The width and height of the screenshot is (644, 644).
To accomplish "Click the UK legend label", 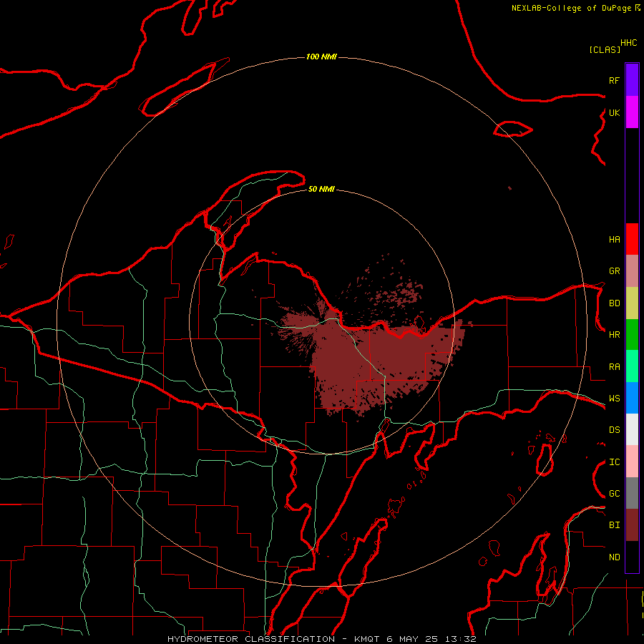I will click(x=614, y=112).
